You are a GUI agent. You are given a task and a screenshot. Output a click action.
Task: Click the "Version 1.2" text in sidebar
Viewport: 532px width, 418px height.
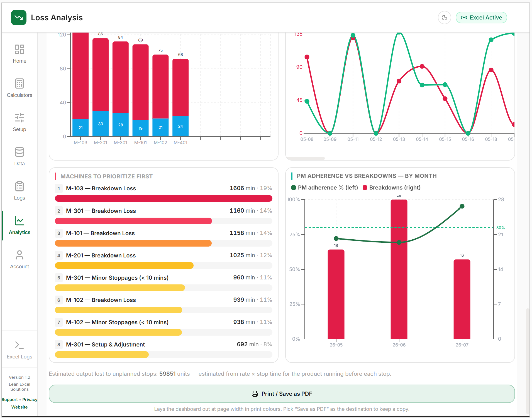coord(19,377)
